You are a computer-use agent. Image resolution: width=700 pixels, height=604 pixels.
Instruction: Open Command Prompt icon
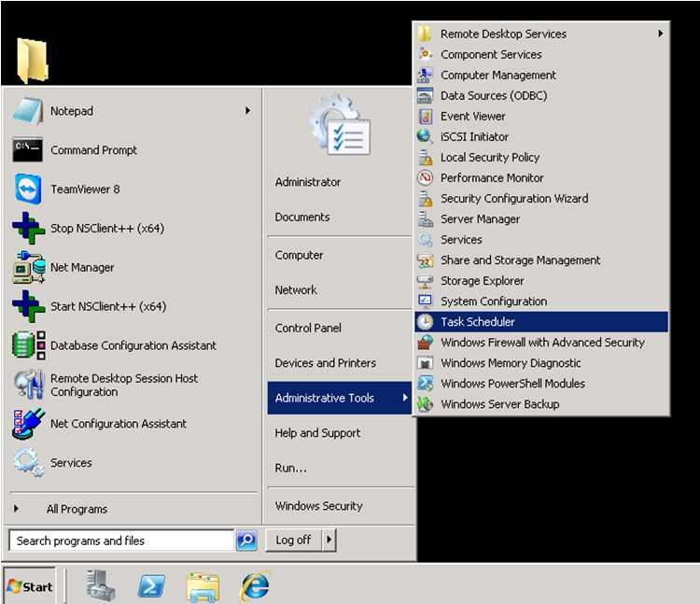coord(28,149)
